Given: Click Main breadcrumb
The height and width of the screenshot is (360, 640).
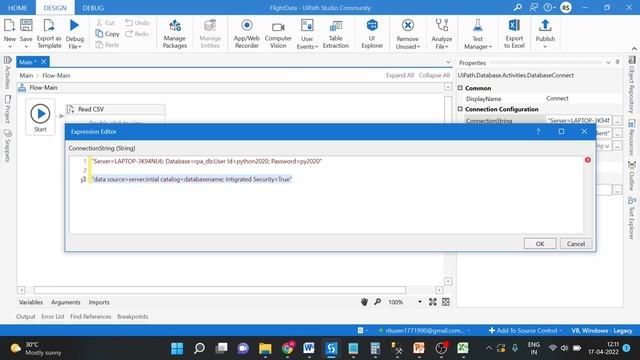Looking at the screenshot, I should [x=26, y=76].
